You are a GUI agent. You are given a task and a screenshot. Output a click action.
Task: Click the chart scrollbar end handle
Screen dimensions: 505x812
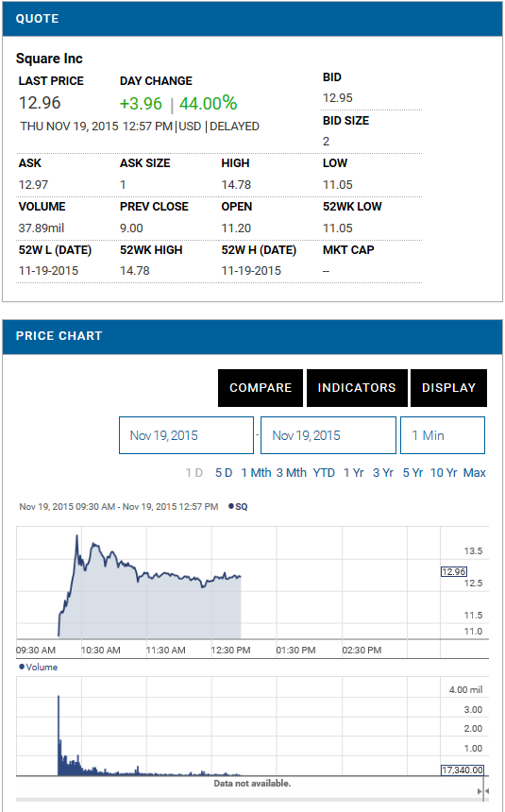[482, 791]
